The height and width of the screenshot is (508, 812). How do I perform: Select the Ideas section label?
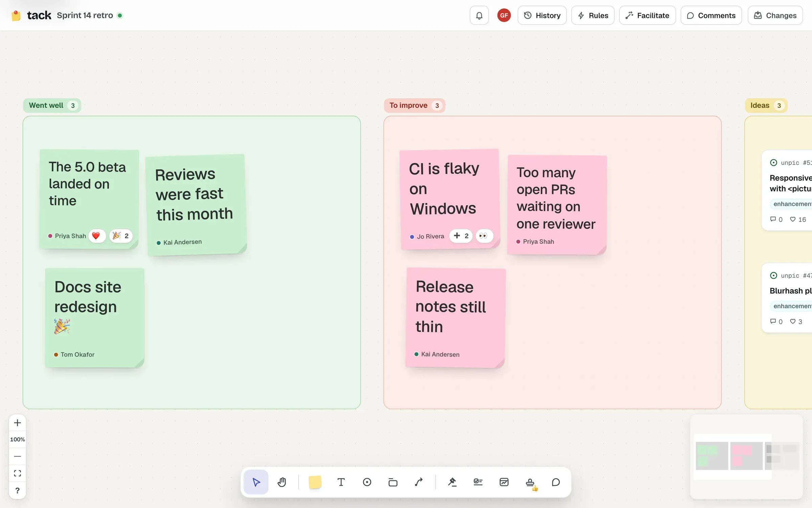766,105
